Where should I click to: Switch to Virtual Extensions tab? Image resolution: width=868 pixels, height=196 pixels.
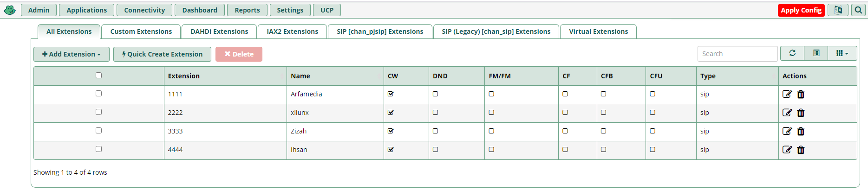pyautogui.click(x=598, y=32)
